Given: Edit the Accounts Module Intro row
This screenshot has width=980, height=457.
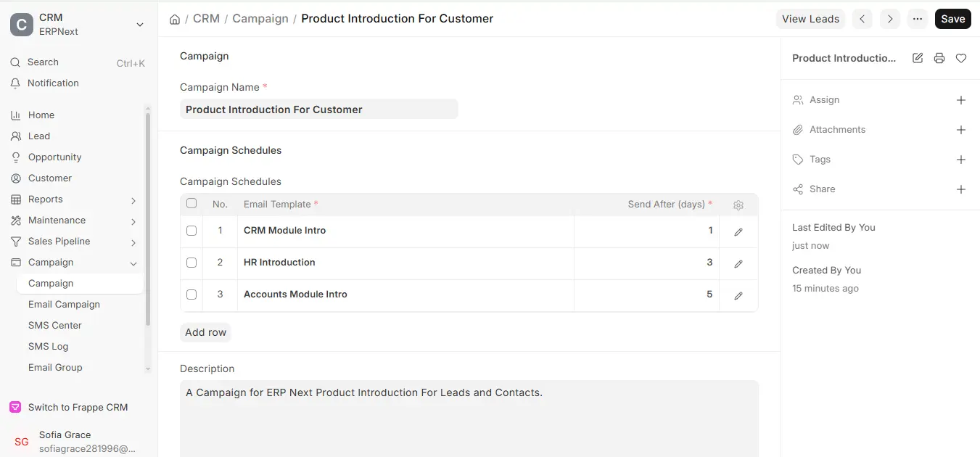Looking at the screenshot, I should [738, 296].
